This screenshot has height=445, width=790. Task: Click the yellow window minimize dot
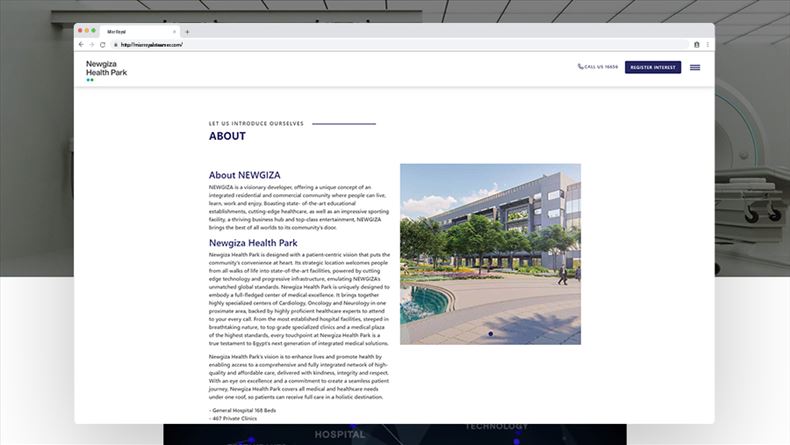[x=87, y=31]
